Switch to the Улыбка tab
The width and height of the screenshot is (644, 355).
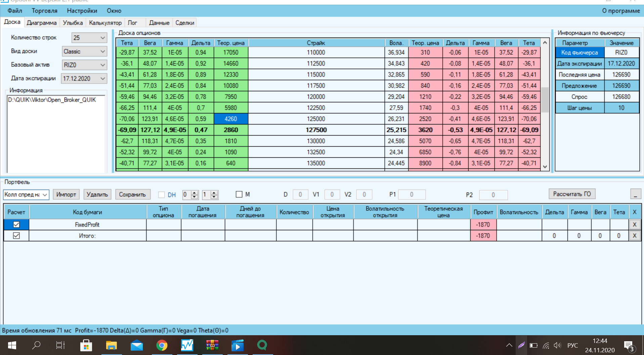click(73, 23)
